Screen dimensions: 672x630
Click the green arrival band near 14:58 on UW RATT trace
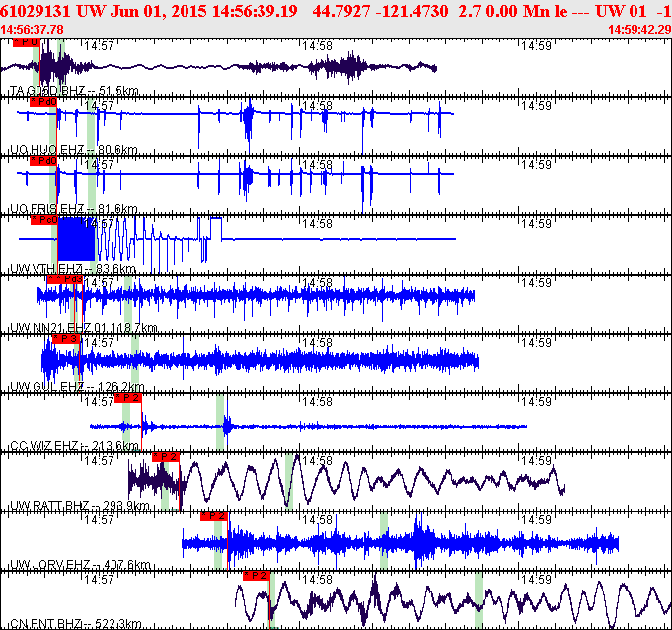click(x=289, y=482)
